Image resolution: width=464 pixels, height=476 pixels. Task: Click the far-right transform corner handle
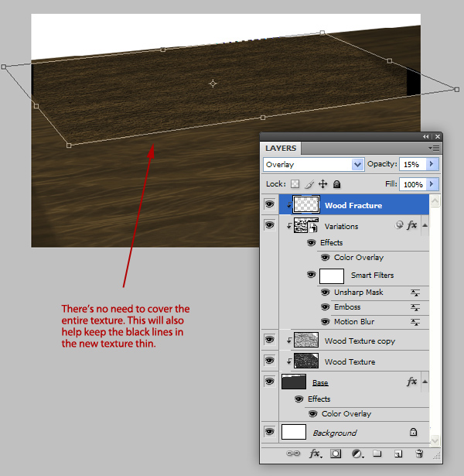pyautogui.click(x=457, y=89)
